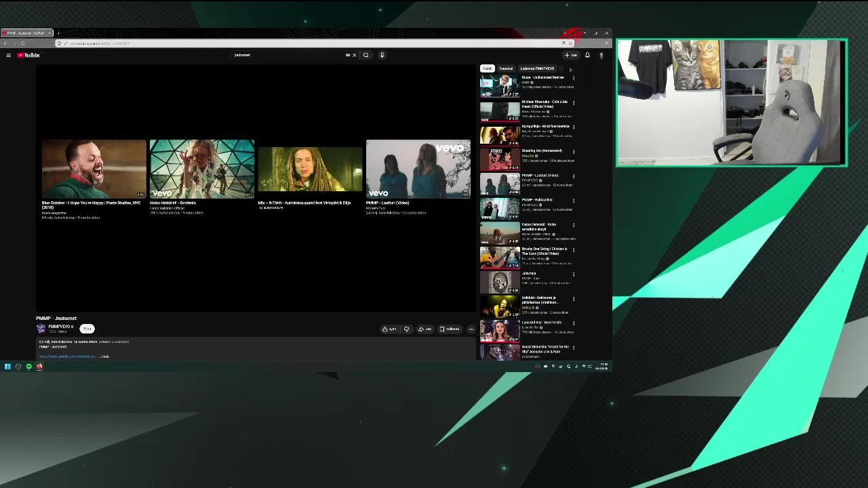The width and height of the screenshot is (868, 488).
Task: Focus the YouTube search input field
Action: pyautogui.click(x=288, y=55)
